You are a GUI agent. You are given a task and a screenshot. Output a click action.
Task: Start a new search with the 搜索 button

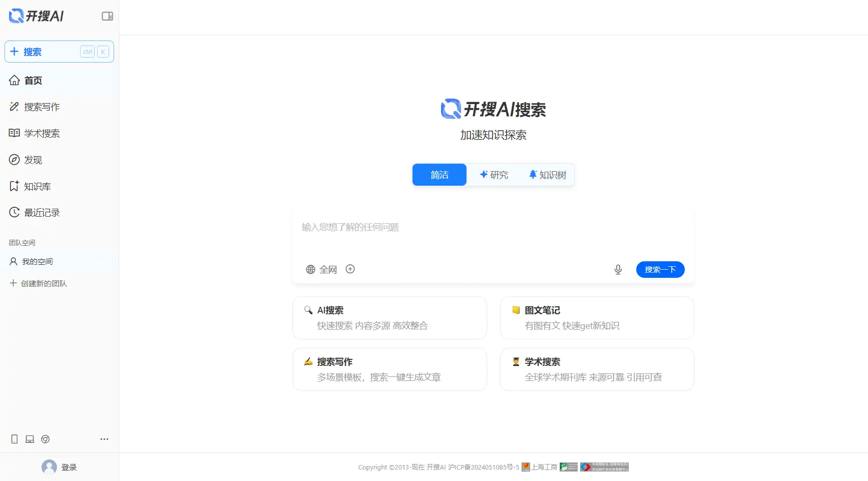[59, 52]
